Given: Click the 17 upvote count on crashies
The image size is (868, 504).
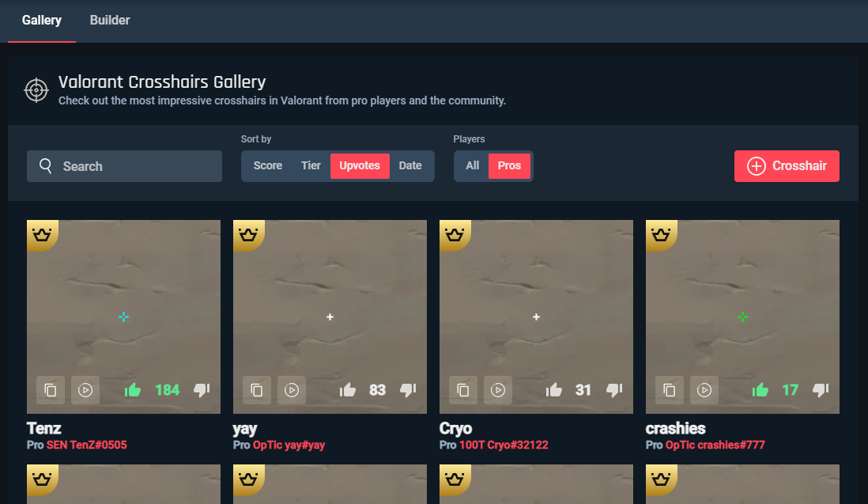Looking at the screenshot, I should point(790,390).
